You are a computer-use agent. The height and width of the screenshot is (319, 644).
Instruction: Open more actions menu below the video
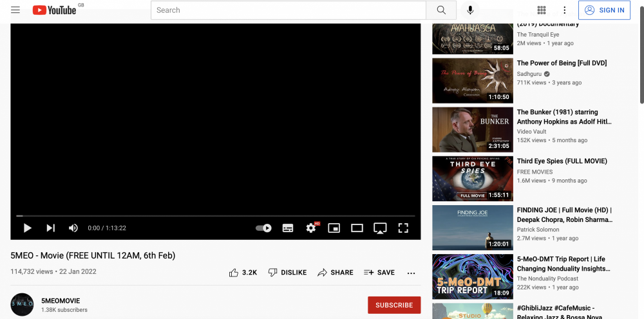[x=411, y=273]
